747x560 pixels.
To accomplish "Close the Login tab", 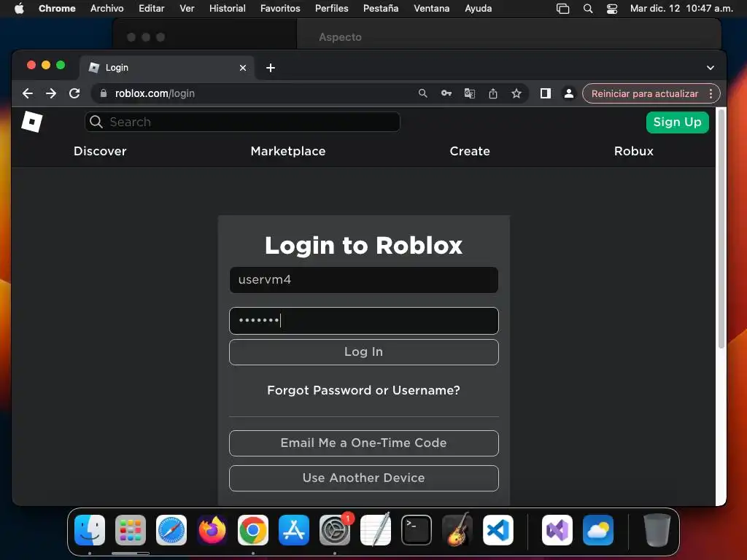I will (242, 68).
